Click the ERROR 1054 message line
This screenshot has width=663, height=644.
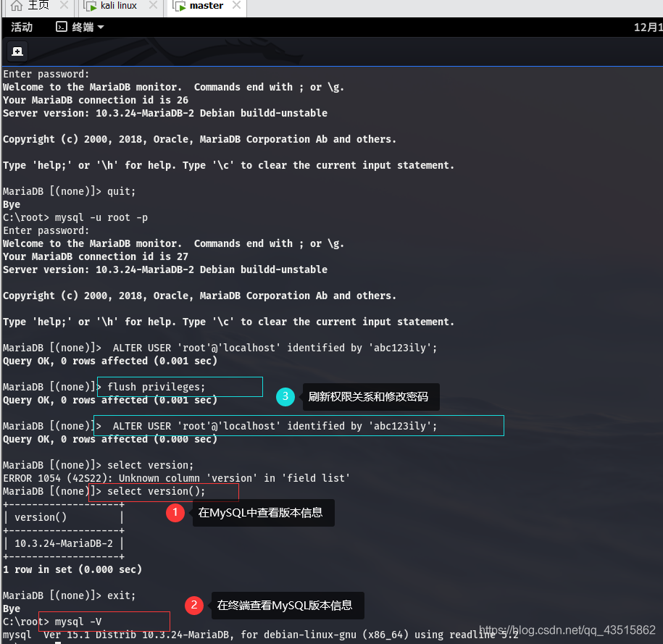pyautogui.click(x=176, y=478)
